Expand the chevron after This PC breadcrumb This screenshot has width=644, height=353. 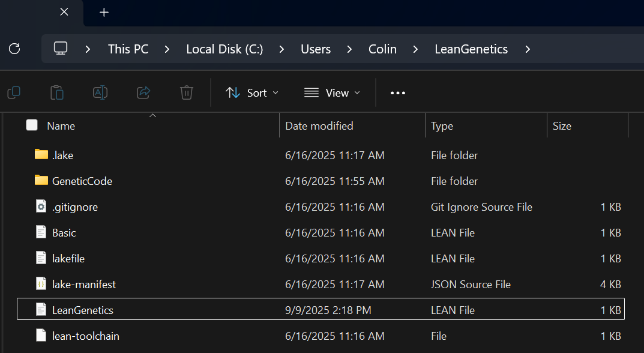pos(167,49)
